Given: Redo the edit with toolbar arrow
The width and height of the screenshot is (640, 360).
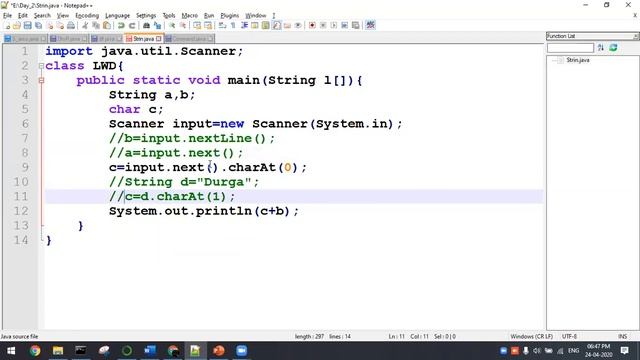Looking at the screenshot, I should point(132,25).
